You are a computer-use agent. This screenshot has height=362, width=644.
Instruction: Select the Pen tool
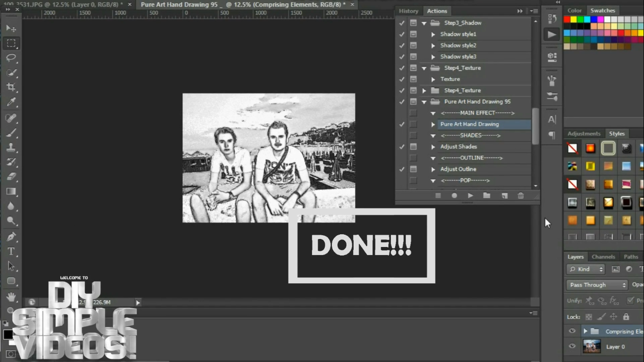pyautogui.click(x=11, y=237)
